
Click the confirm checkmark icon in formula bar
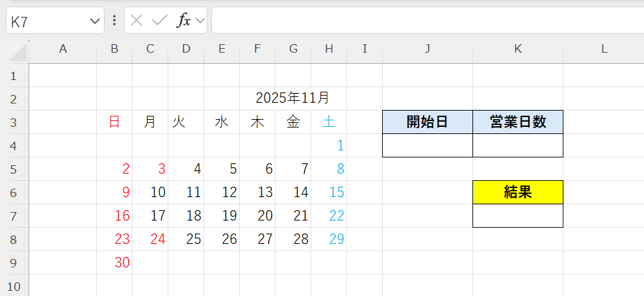pyautogui.click(x=159, y=20)
